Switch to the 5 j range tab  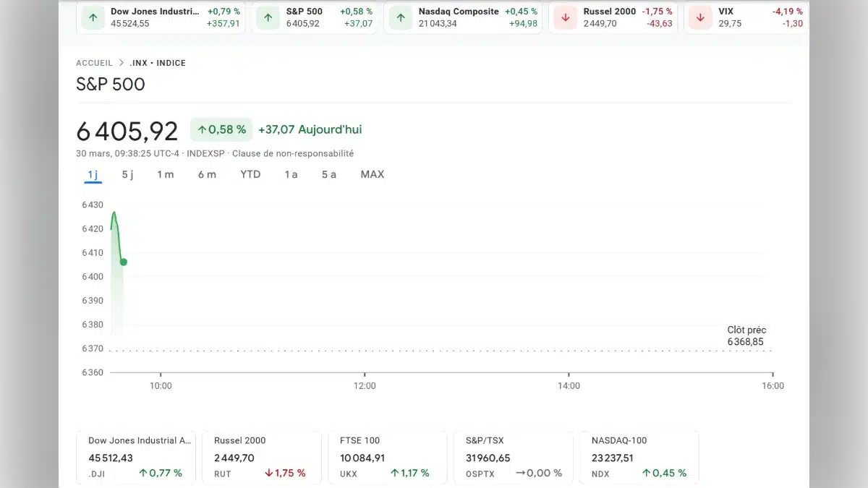128,174
